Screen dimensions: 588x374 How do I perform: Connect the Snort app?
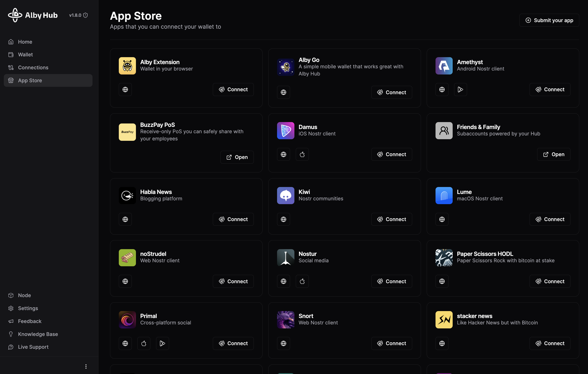391,344
